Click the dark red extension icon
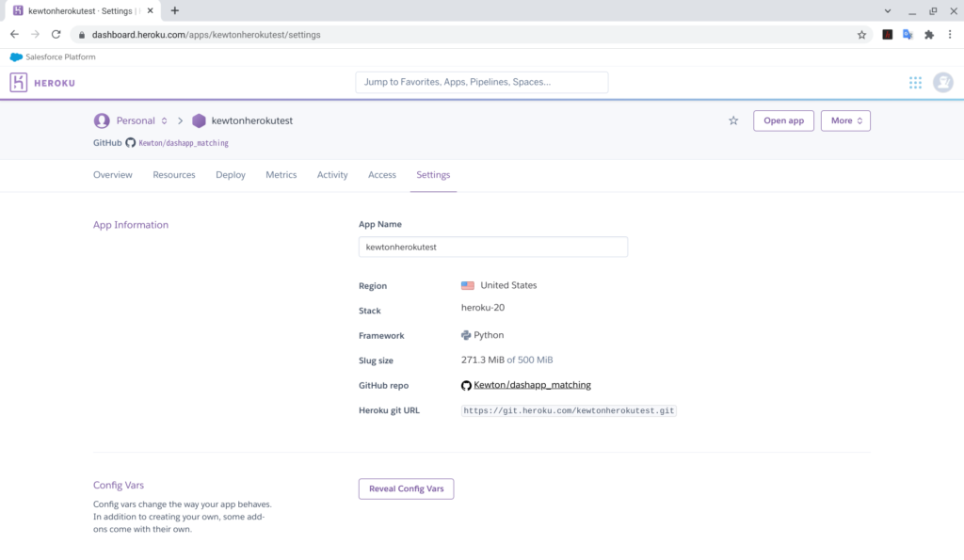964x560 pixels. tap(887, 35)
